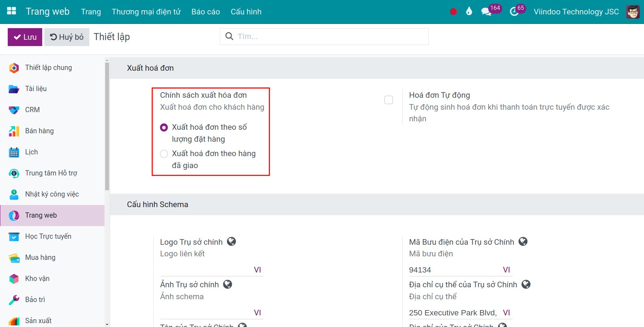Click Viindoo Technology JSC company name
Viewport: 644px width, 327px height.
pyautogui.click(x=576, y=12)
